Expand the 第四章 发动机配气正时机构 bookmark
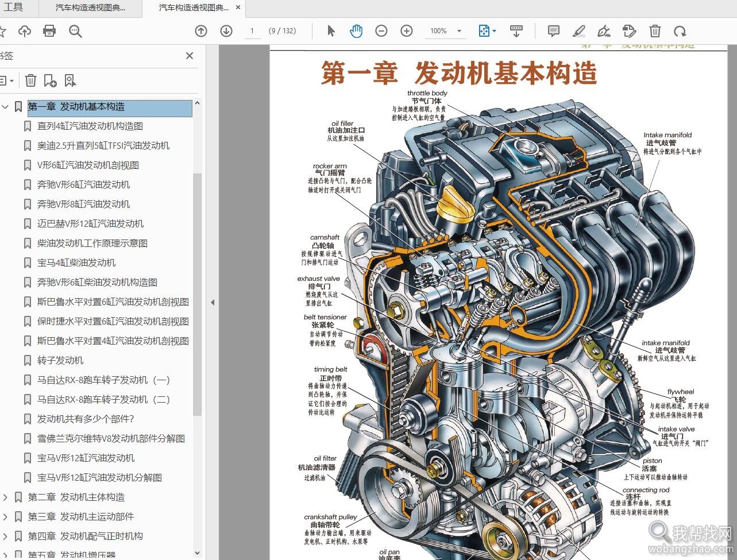This screenshot has height=560, width=737. pos(5,536)
